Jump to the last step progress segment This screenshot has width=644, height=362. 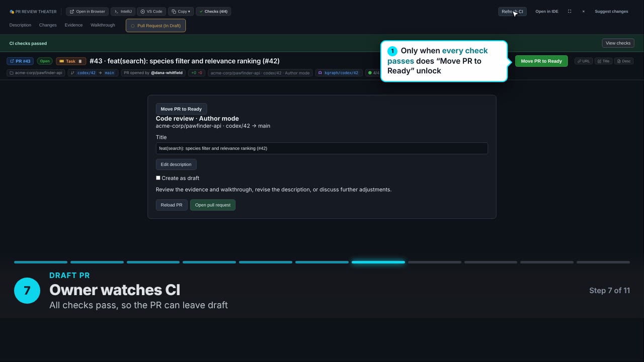[603, 262]
